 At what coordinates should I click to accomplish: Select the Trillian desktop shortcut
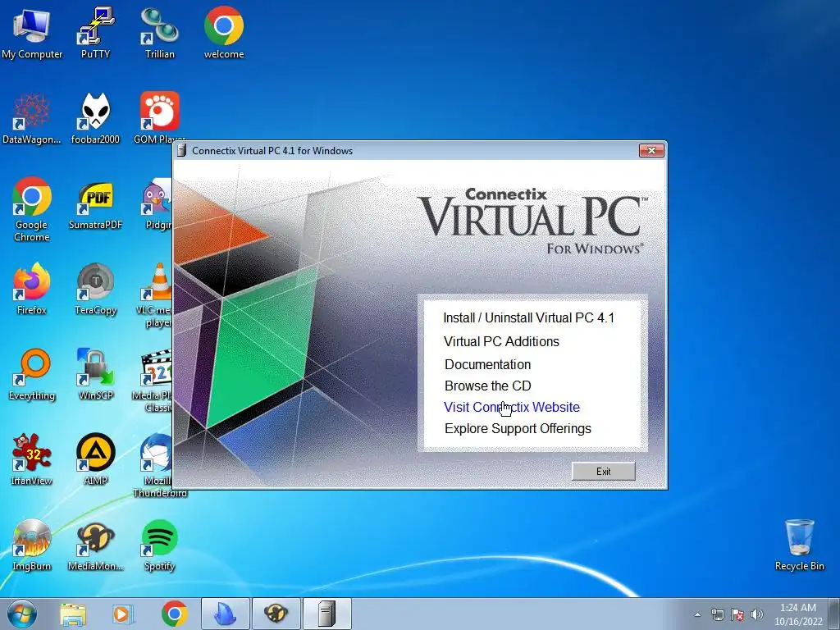click(x=160, y=32)
